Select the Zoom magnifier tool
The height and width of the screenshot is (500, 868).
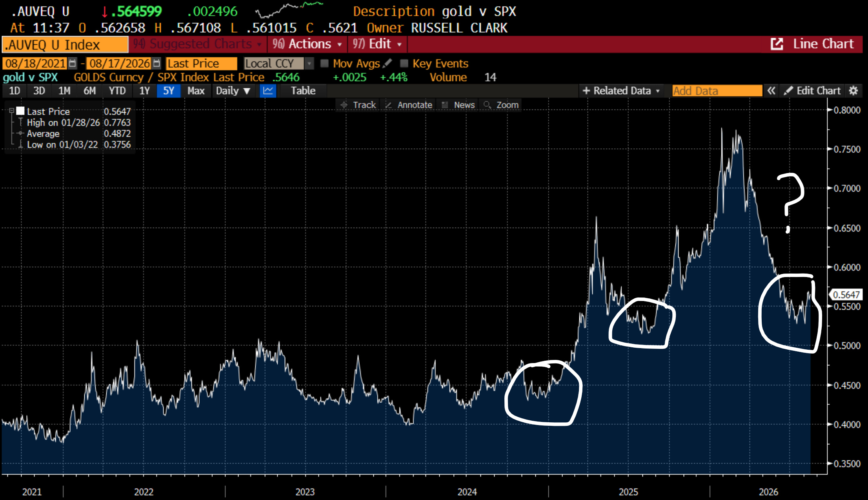(x=501, y=105)
